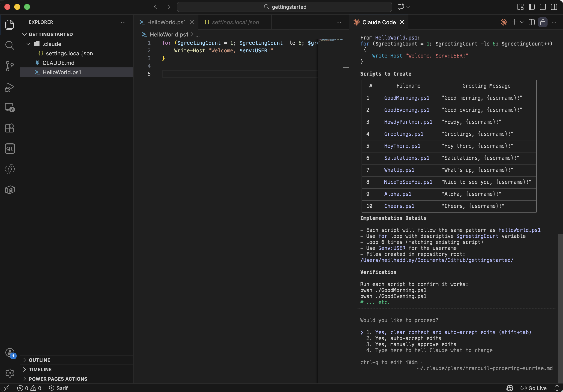The width and height of the screenshot is (563, 392).
Task: Toggle the primary side bar visibility
Action: 531,7
